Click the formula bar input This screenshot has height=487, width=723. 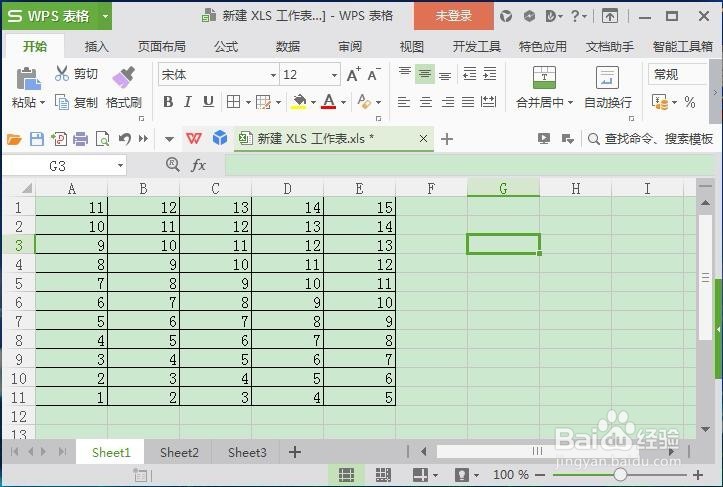(x=469, y=165)
